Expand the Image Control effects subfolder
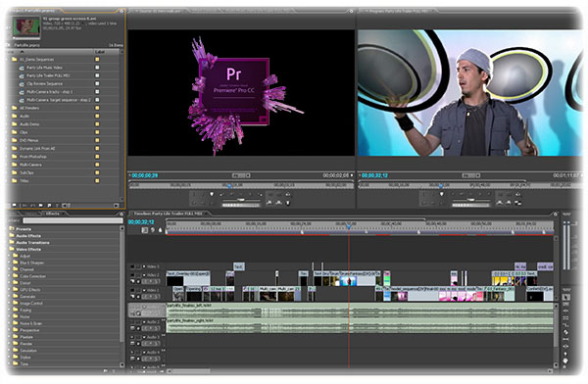 pyautogui.click(x=10, y=304)
